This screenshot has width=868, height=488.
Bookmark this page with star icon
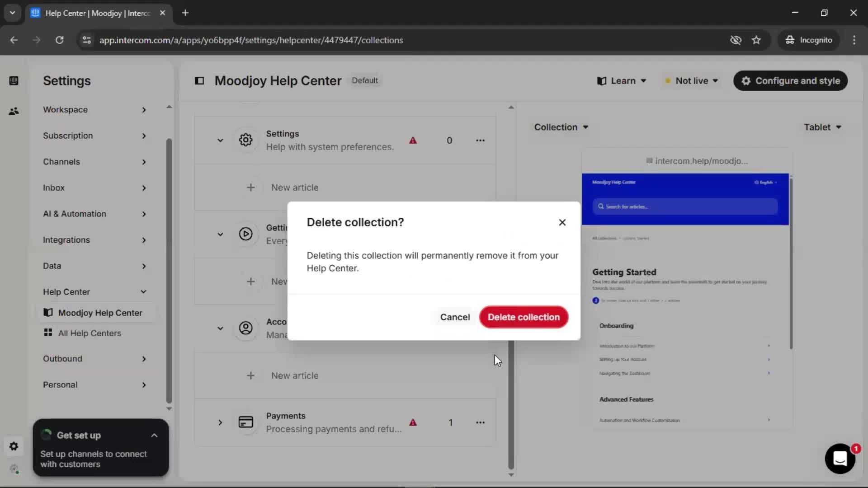click(756, 40)
